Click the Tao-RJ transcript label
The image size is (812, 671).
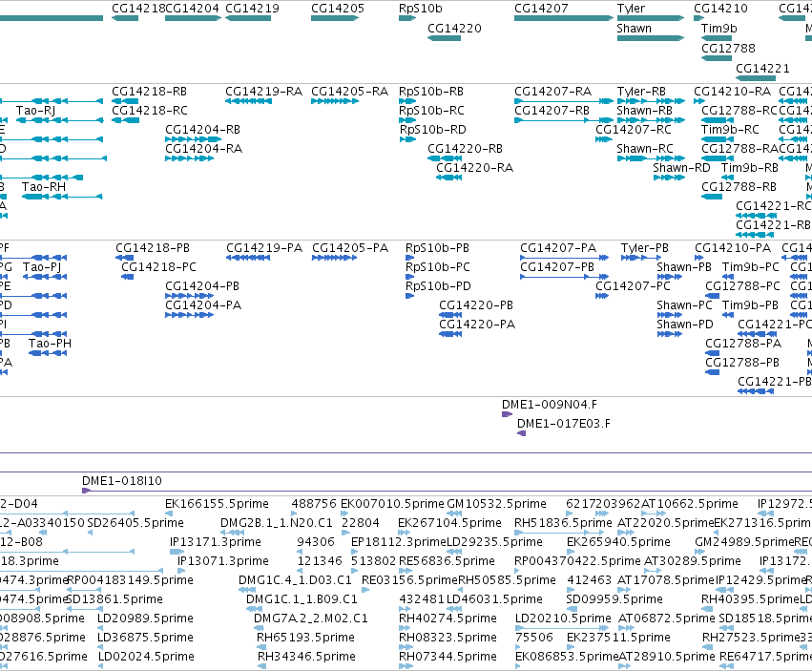coord(35,111)
